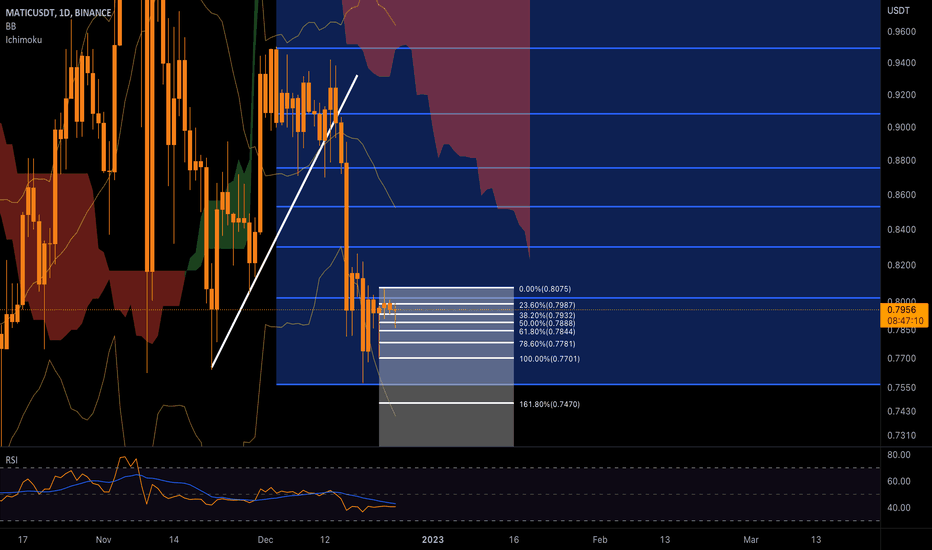Screen dimensions: 932x550
Task: Select the 161.80% white Fibonacci extension line
Action: (x=446, y=403)
